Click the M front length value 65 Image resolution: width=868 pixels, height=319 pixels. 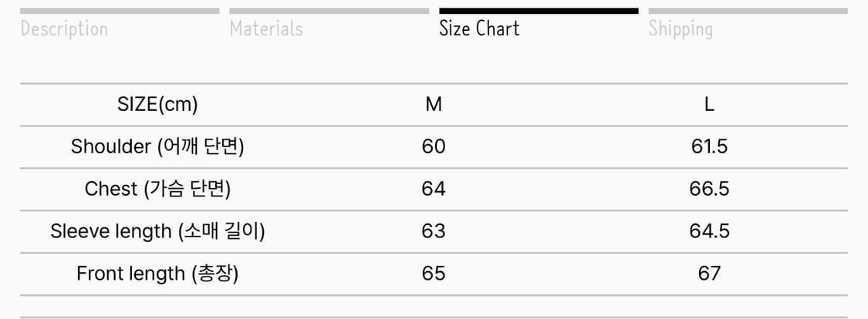point(434,274)
